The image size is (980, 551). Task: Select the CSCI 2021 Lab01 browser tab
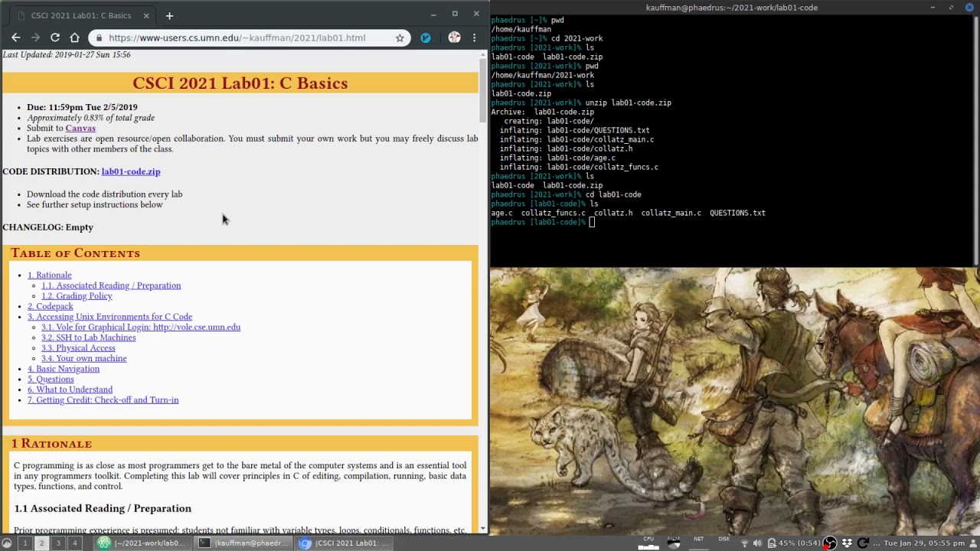coord(80,15)
